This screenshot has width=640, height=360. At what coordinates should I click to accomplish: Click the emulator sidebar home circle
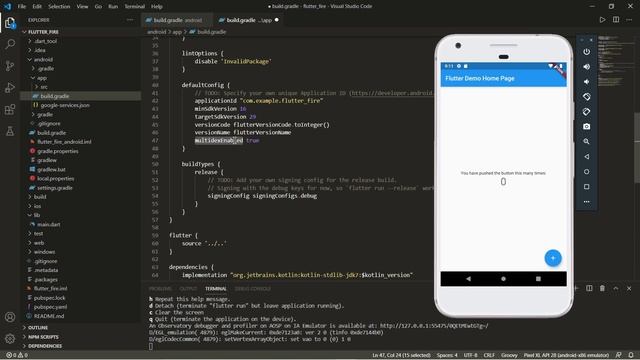tap(587, 171)
